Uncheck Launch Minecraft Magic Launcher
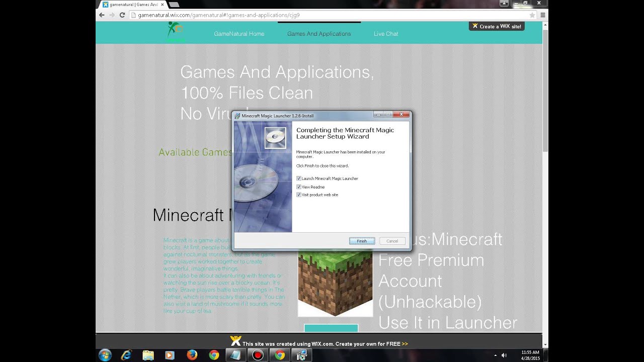Screen dimensions: 644x362 [299, 178]
